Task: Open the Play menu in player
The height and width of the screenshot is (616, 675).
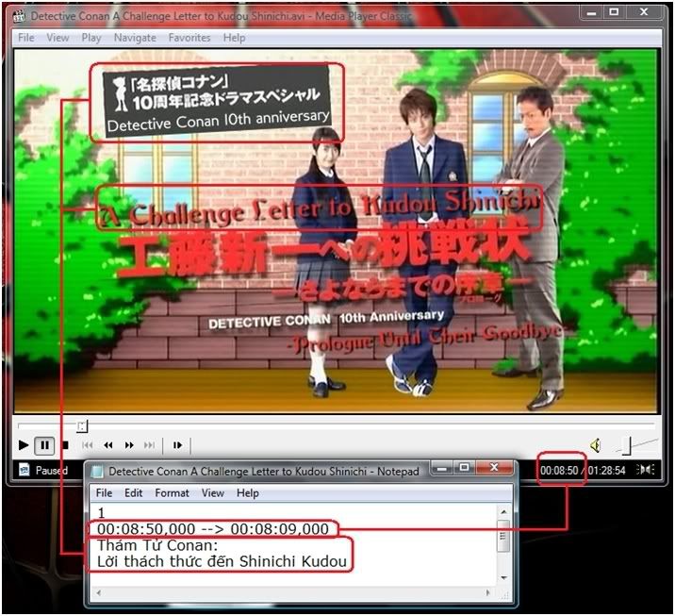Action: click(91, 38)
